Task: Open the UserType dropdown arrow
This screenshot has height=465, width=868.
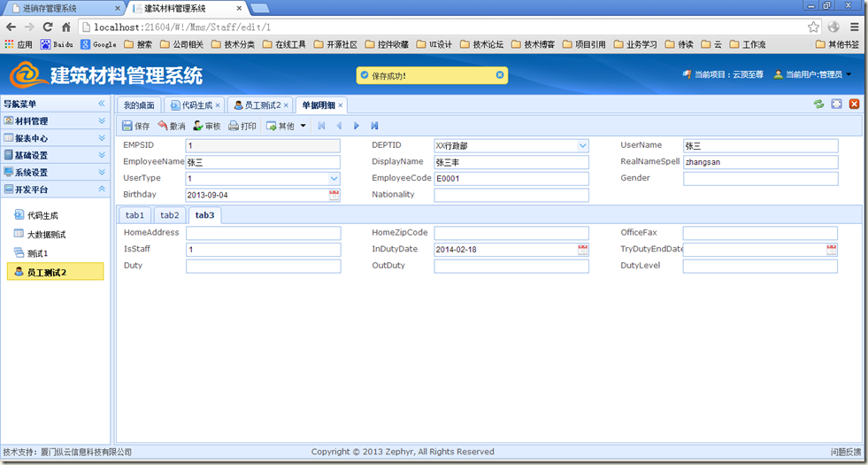Action: click(x=334, y=178)
